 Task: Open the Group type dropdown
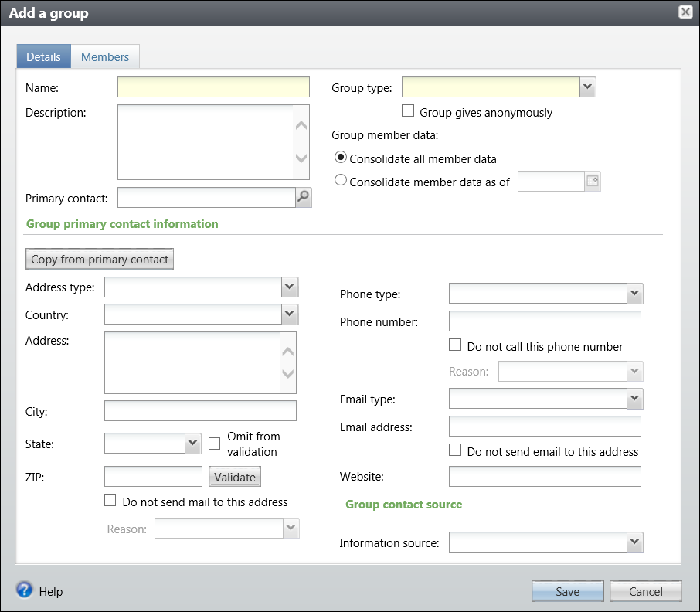[588, 87]
